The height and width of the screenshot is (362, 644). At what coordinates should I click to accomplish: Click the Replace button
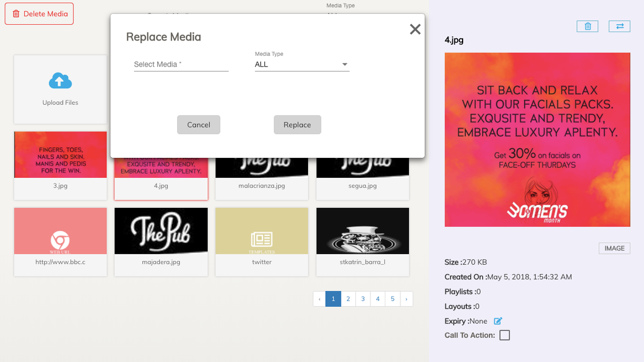pos(297,125)
